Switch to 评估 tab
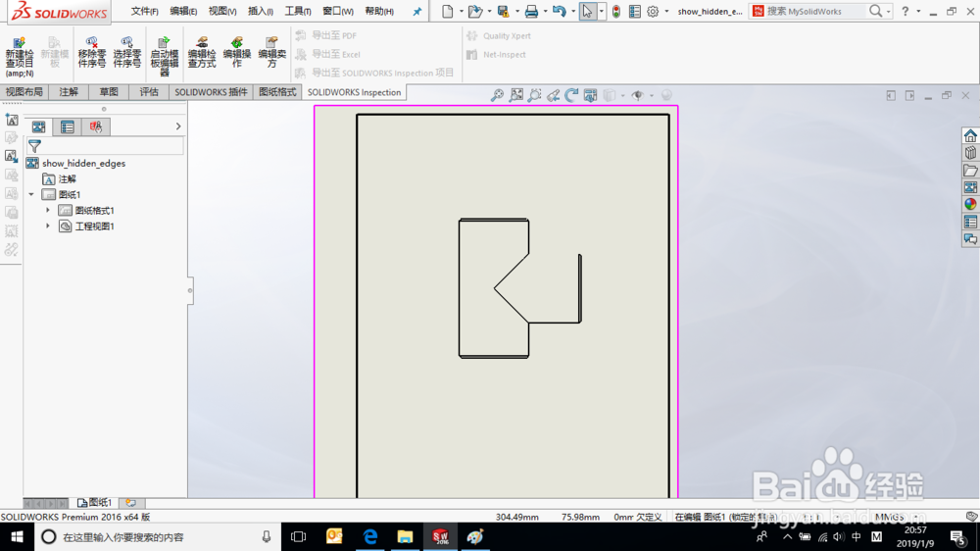Viewport: 980px width, 551px height. pyautogui.click(x=149, y=92)
